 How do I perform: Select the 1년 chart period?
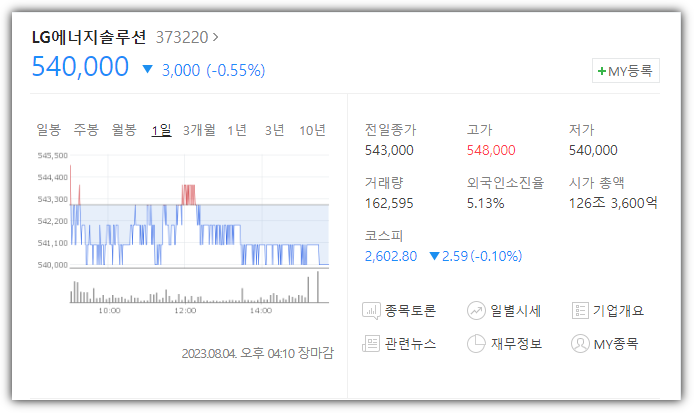pos(237,130)
